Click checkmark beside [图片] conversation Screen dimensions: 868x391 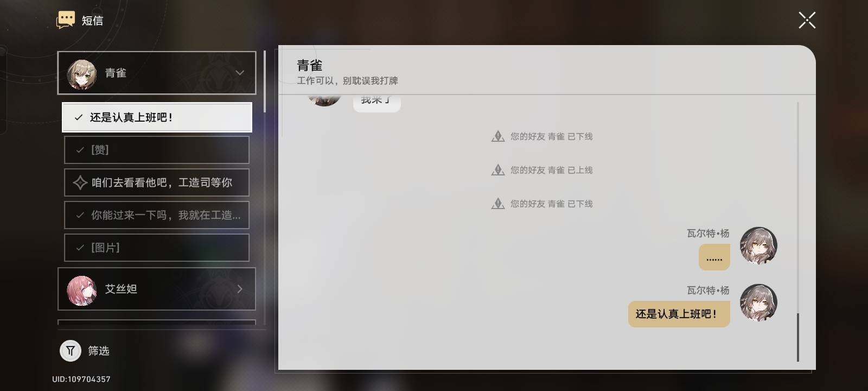[80, 248]
